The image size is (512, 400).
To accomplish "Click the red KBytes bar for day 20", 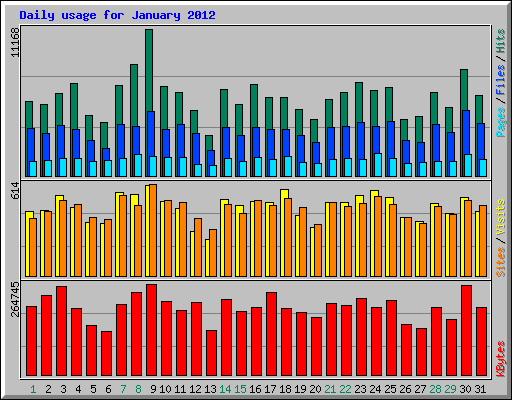I will tap(316, 347).
